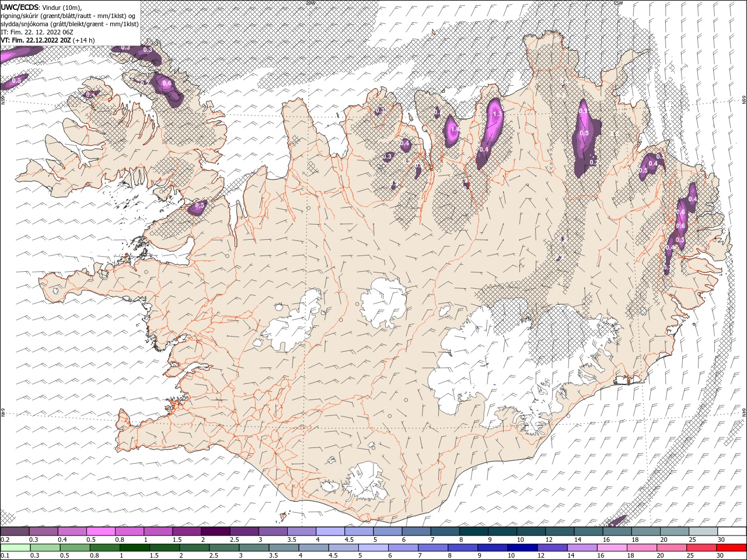Viewport: 747px width, 560px height.
Task: Select the 4.5 swatch in the upper snow legend
Action: (359, 531)
